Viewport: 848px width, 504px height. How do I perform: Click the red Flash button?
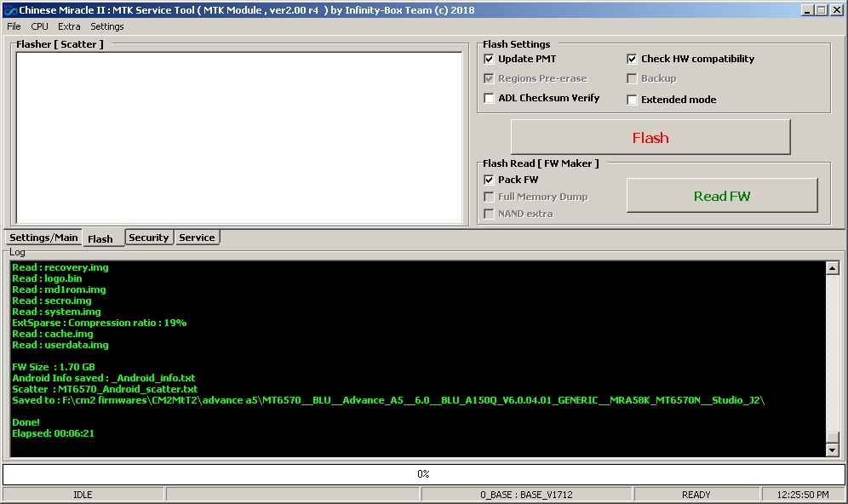650,137
